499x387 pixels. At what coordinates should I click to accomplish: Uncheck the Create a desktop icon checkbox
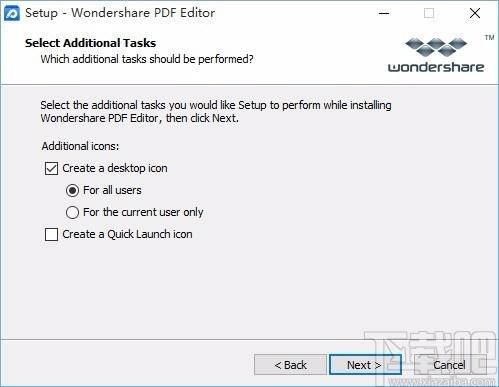pos(51,168)
